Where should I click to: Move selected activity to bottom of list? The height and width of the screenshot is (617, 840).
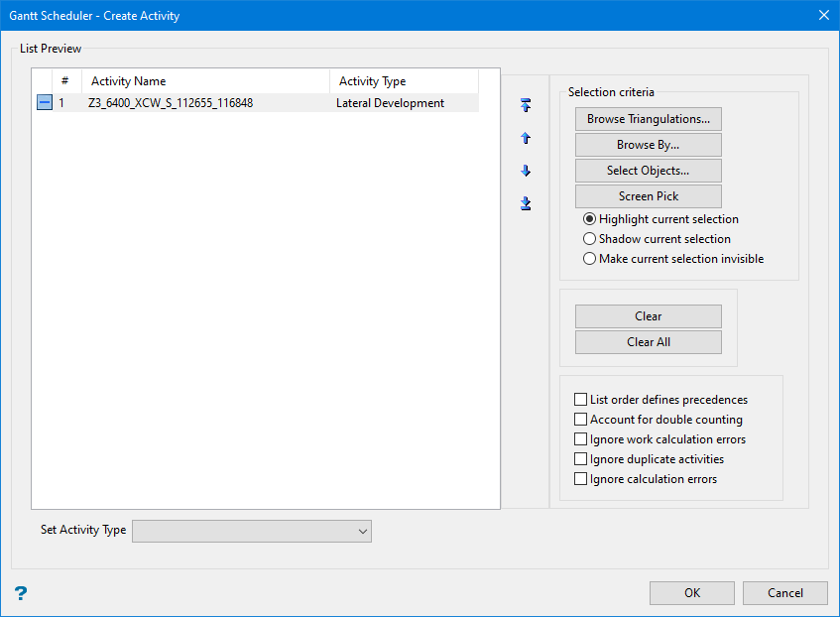[x=526, y=203]
